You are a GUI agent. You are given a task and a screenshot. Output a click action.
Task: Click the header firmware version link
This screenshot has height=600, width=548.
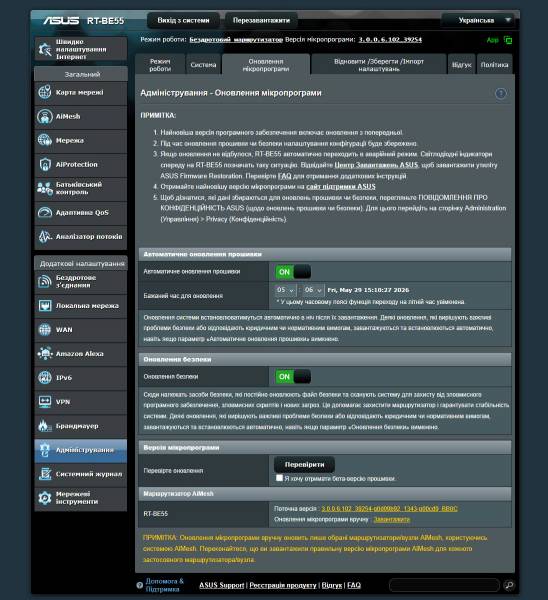390,39
